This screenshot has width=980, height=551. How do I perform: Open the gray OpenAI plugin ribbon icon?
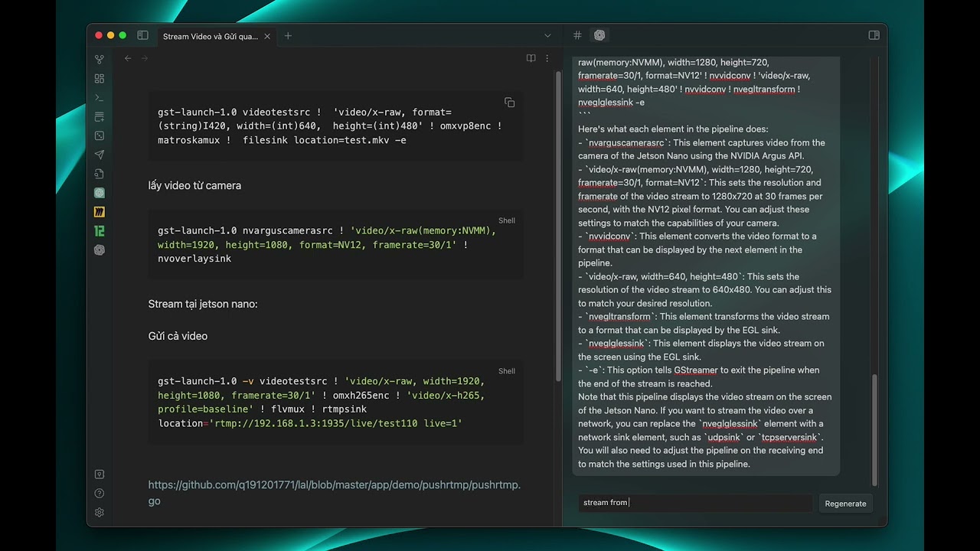[x=99, y=249]
